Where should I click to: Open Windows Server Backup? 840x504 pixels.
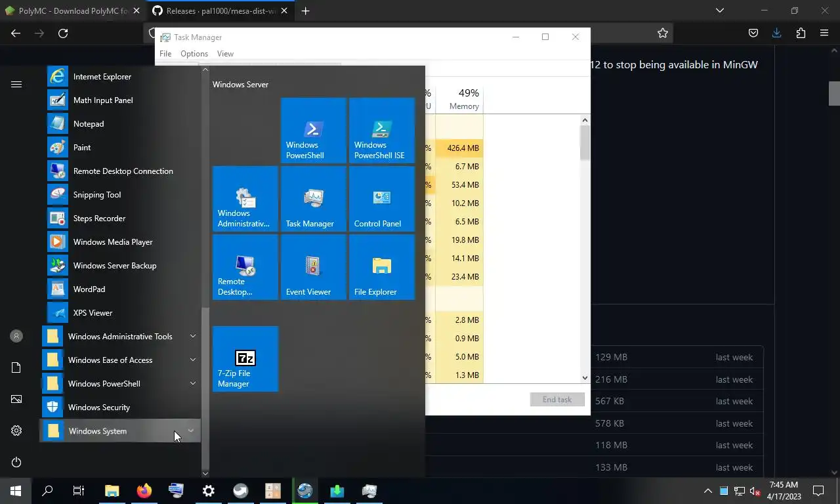click(x=121, y=266)
